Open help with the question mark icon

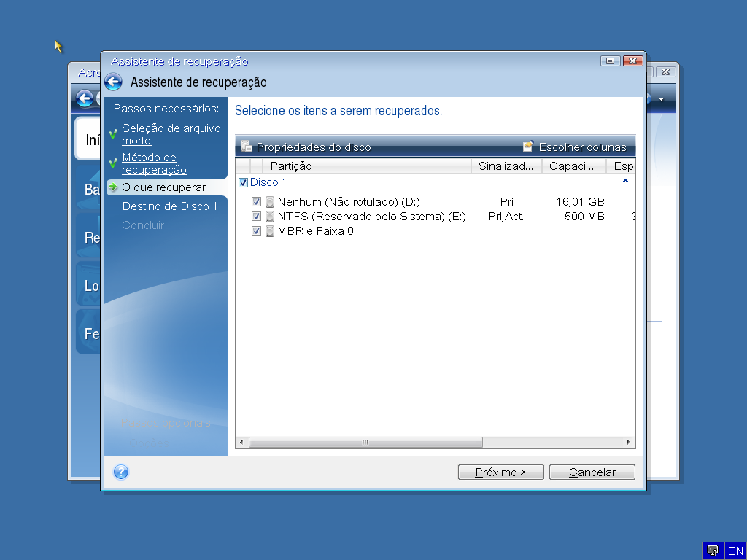[121, 472]
